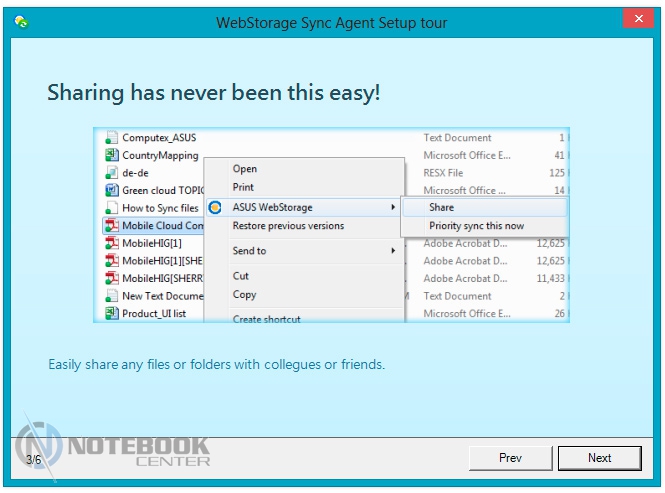The image size is (665, 493).
Task: Click the WebStorage app icon in title bar
Action: click(21, 23)
